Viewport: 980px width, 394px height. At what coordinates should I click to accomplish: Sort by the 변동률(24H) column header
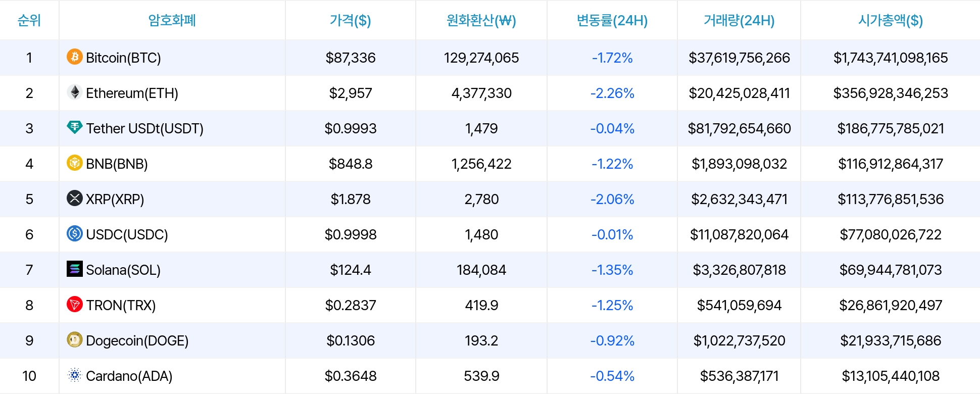[612, 20]
